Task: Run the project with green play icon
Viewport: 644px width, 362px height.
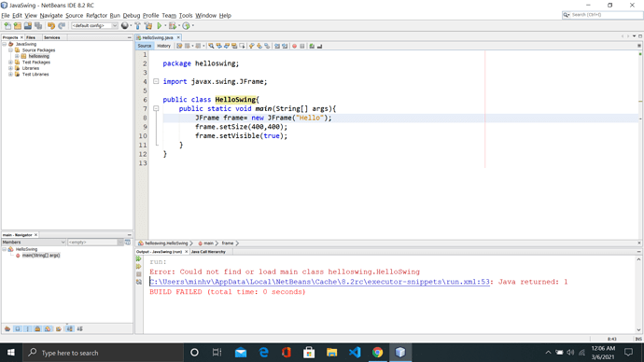Action: click(x=160, y=26)
